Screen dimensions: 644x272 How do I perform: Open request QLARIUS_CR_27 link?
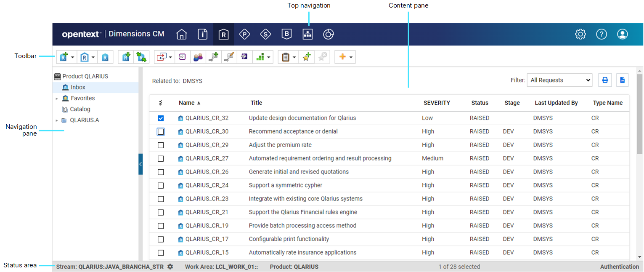(x=207, y=159)
